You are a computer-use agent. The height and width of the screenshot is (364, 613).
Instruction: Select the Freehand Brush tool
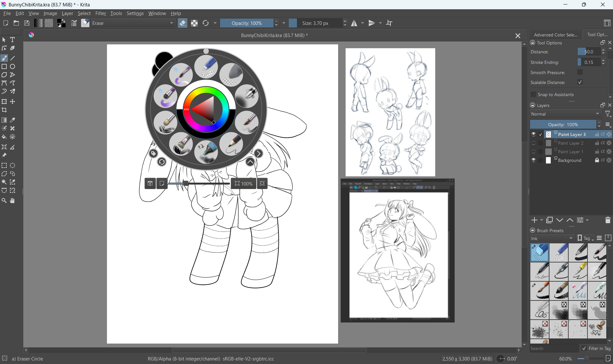(x=4, y=58)
